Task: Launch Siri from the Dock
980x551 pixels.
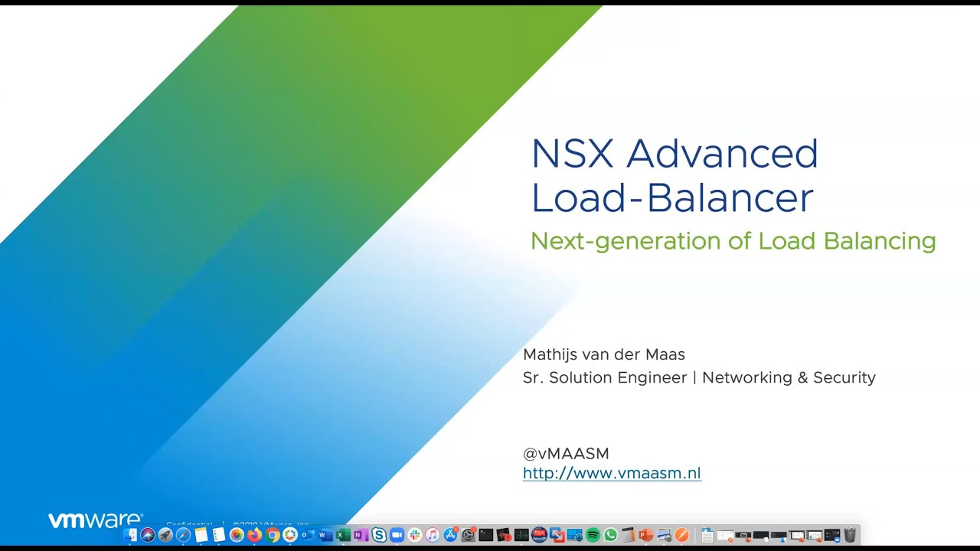Action: [148, 535]
